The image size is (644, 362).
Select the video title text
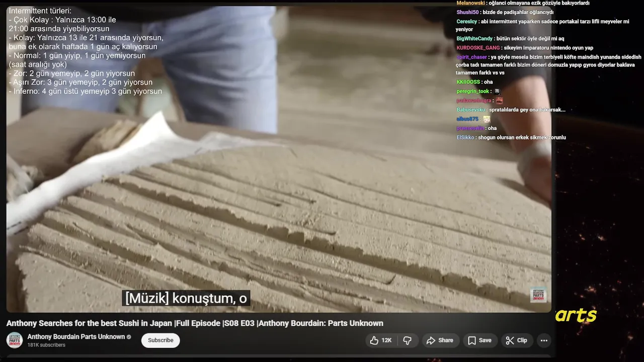coord(195,323)
